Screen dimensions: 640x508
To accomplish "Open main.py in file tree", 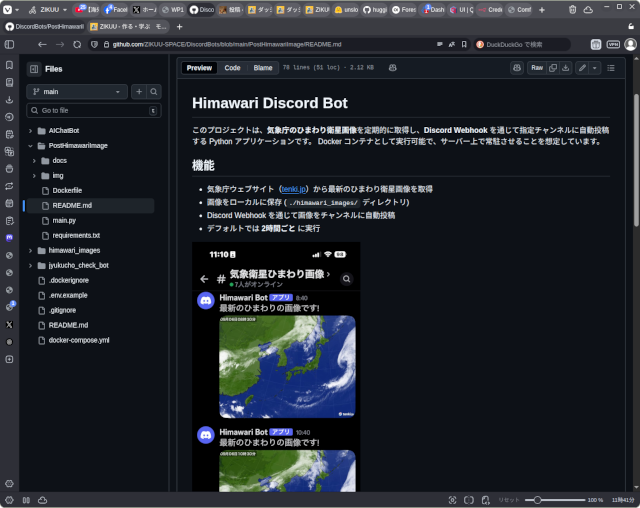I will pyautogui.click(x=64, y=221).
